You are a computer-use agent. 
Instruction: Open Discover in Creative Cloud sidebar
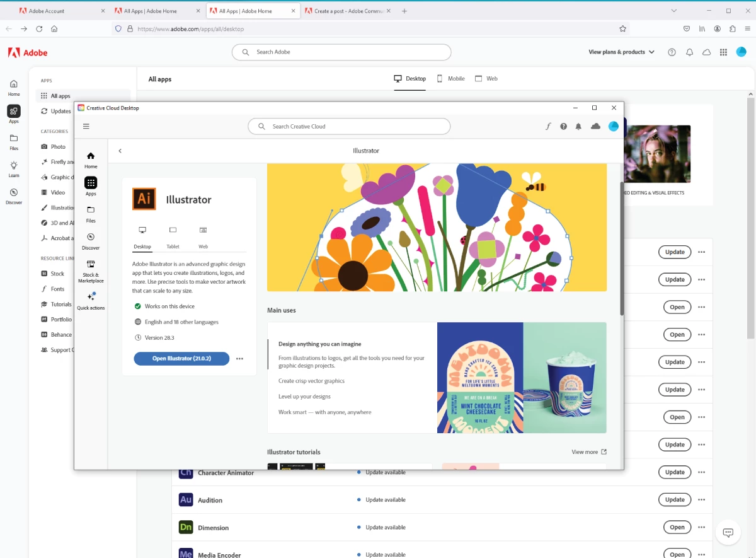(x=91, y=241)
